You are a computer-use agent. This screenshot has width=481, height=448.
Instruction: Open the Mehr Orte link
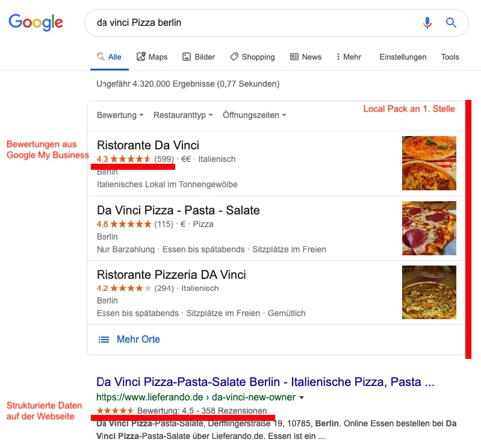[x=138, y=340]
